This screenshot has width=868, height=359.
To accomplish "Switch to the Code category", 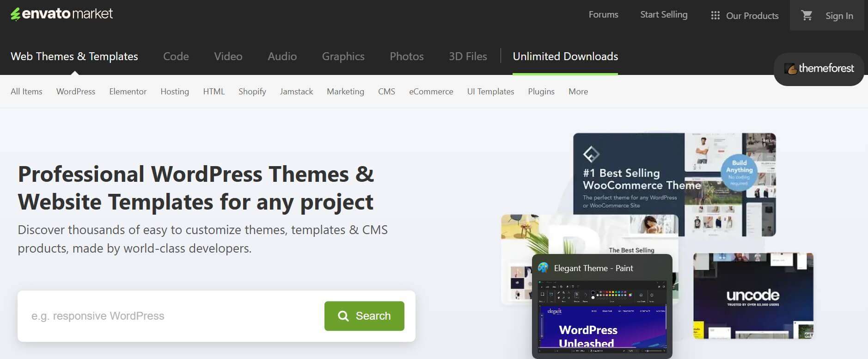I will point(176,56).
